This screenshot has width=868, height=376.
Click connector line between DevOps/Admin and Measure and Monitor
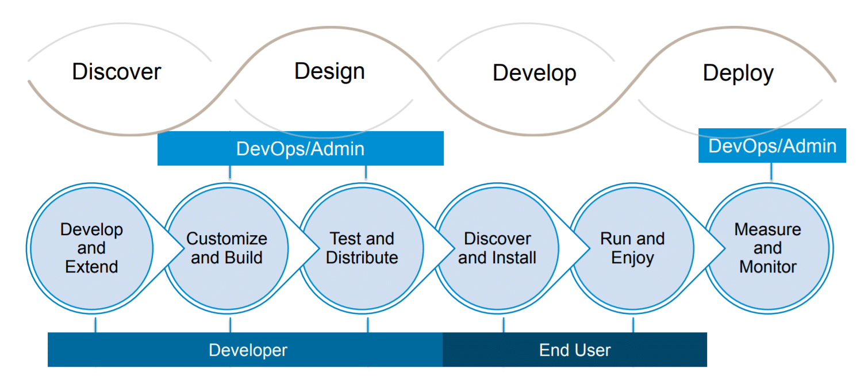pos(771,171)
